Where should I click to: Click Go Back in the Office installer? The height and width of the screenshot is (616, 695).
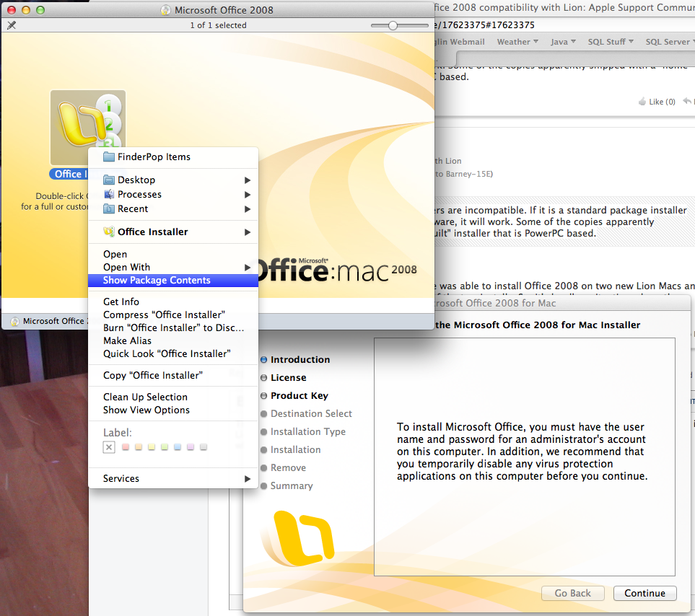(572, 594)
